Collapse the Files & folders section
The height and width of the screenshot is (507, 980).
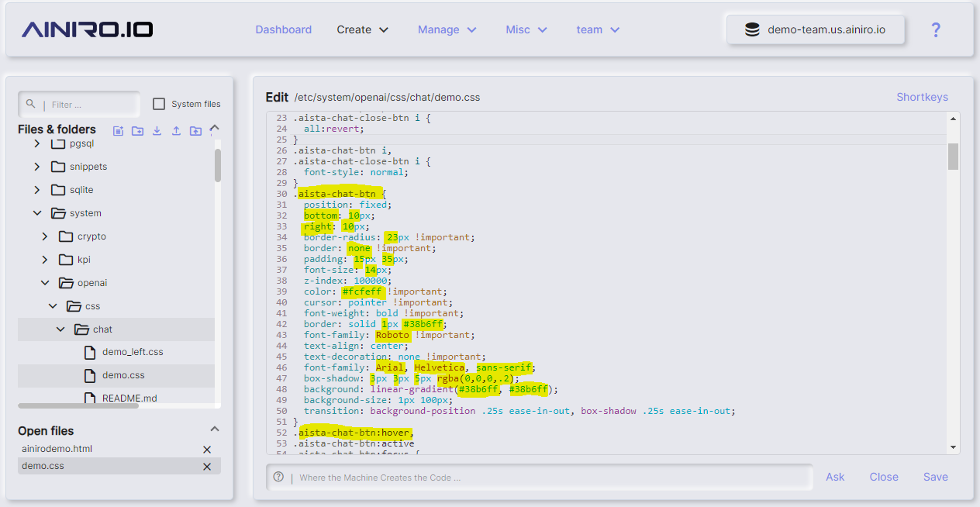point(215,129)
